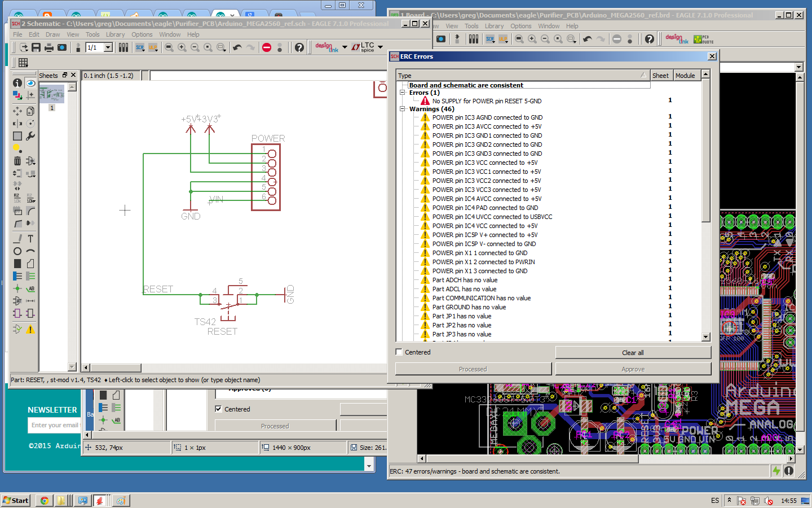Select the Wrench (Change) tool
The height and width of the screenshot is (508, 812).
tap(29, 135)
